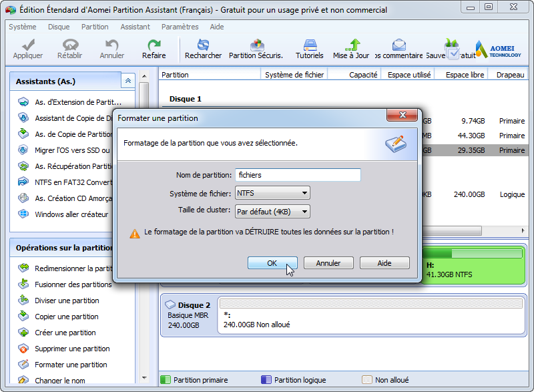Viewport: 534px width, 392px height.
Task: Click the Espace utilisé column header
Action: 408,75
